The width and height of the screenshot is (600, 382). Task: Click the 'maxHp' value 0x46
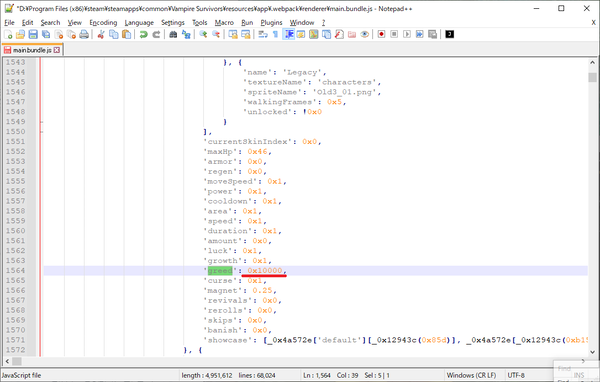[x=257, y=152]
